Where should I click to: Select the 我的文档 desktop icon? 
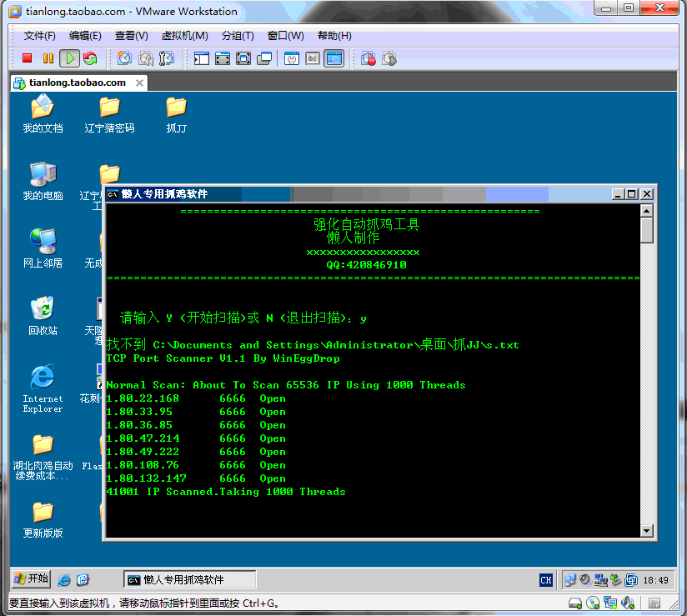[43, 114]
